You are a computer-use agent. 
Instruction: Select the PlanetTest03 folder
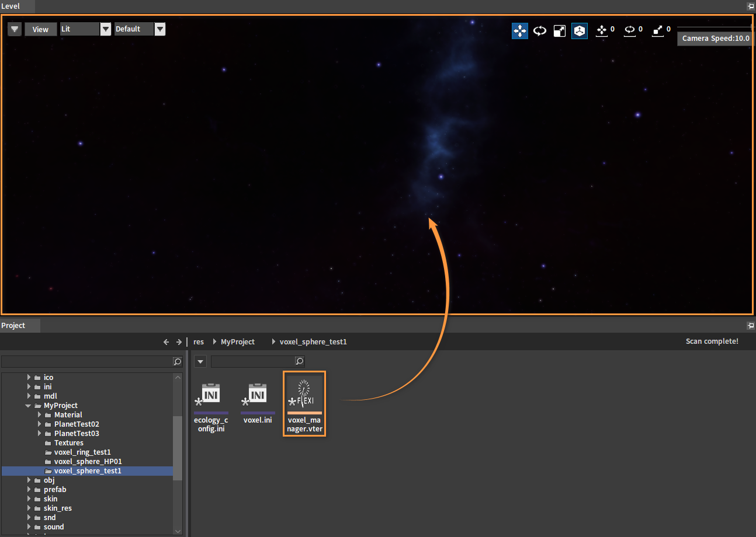[x=77, y=434]
